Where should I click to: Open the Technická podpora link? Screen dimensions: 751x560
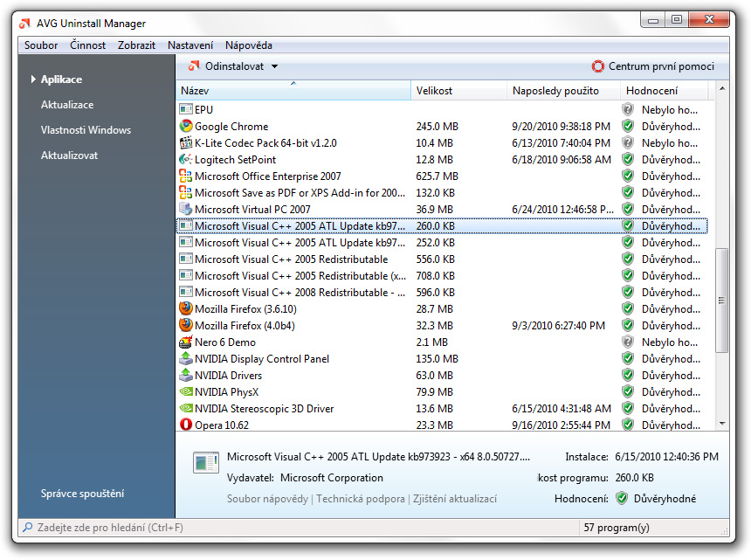(x=360, y=499)
